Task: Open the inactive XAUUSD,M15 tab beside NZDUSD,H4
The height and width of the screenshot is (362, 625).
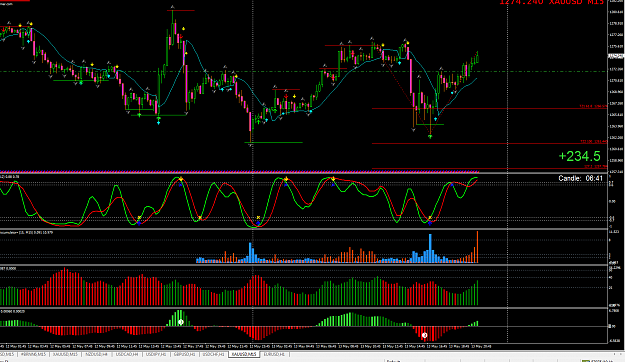Action: coord(65,354)
